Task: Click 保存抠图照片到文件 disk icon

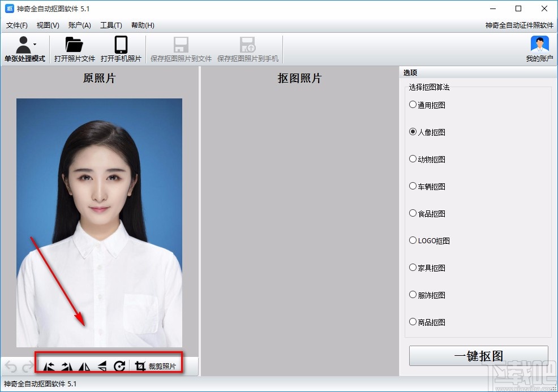Action: click(181, 45)
